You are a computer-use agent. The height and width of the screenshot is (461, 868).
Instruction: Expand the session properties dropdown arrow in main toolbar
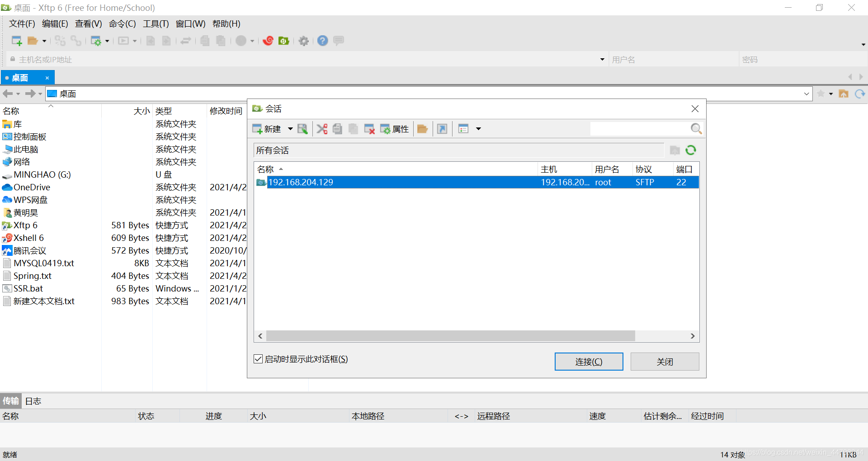107,41
